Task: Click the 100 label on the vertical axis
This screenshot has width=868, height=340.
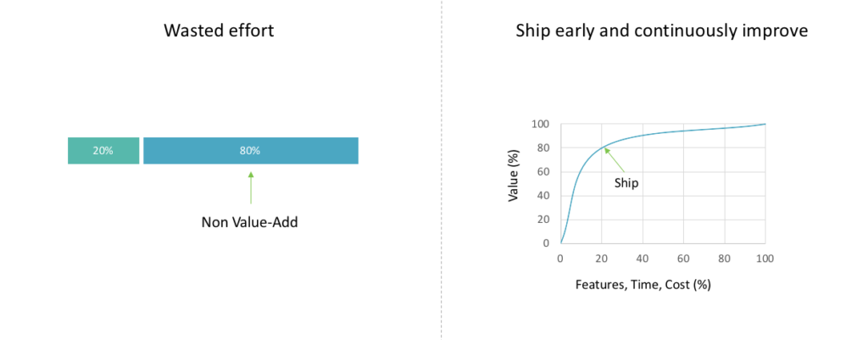Action: 541,124
